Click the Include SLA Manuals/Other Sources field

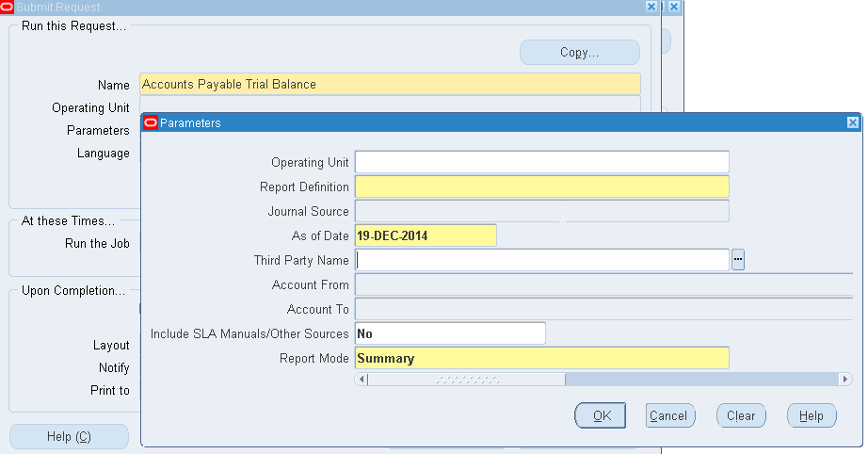pyautogui.click(x=450, y=333)
